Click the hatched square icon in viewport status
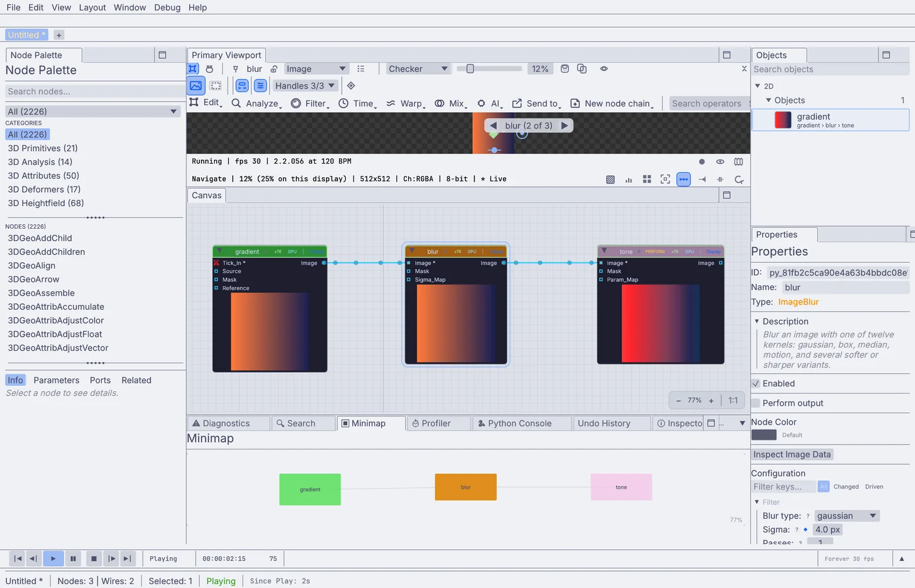This screenshot has height=588, width=915. point(610,179)
